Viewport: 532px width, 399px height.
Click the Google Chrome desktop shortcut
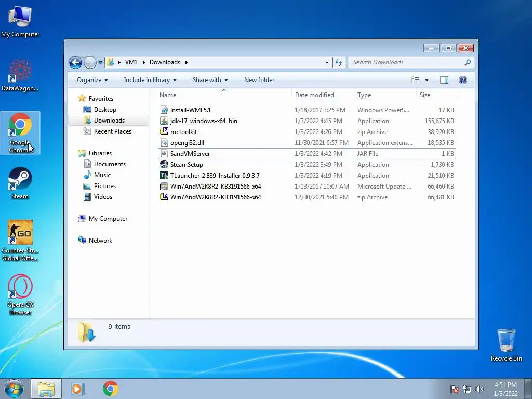pos(20,133)
